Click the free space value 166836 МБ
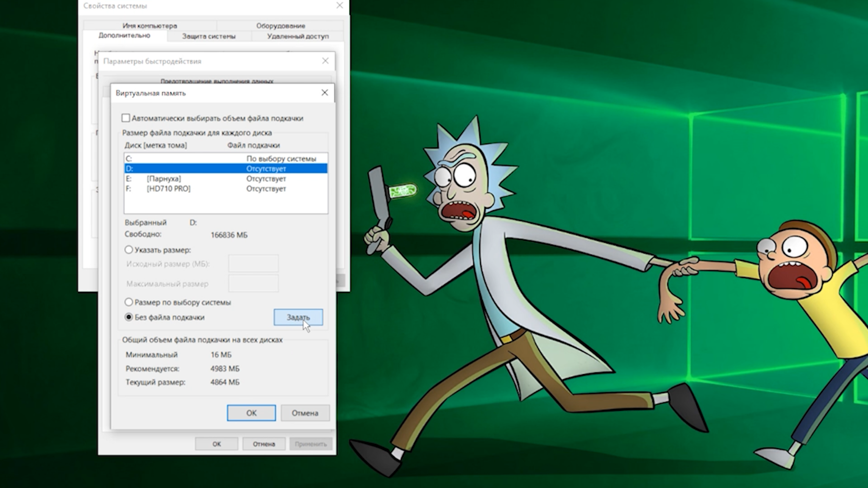Viewport: 868px width, 488px height. coord(229,235)
